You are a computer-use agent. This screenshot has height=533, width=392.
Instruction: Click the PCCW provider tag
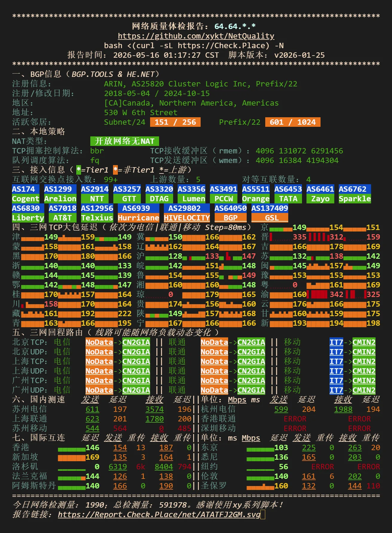[224, 199]
